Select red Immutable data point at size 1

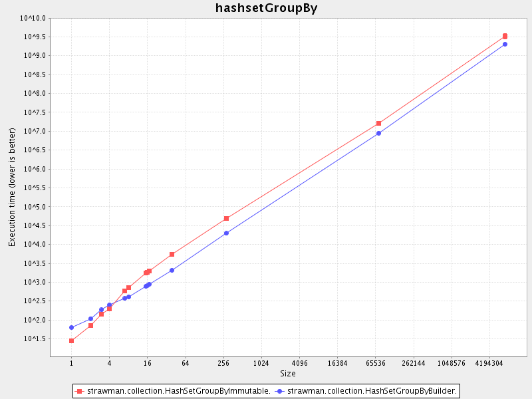click(x=71, y=340)
